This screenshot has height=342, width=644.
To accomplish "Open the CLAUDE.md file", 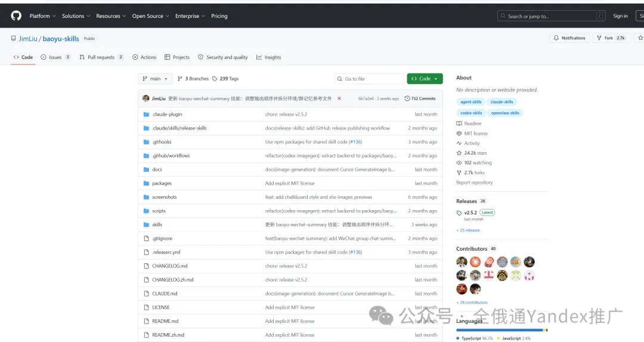I will (165, 294).
